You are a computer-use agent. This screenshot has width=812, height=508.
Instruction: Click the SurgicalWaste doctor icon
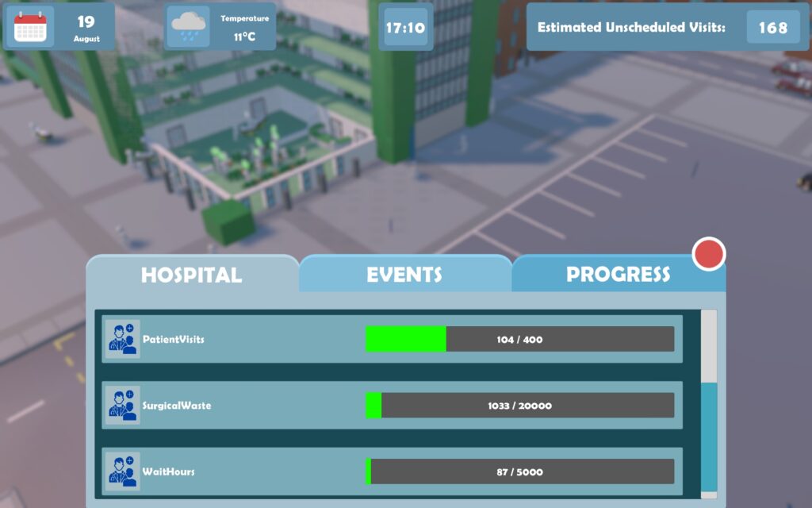tap(123, 405)
